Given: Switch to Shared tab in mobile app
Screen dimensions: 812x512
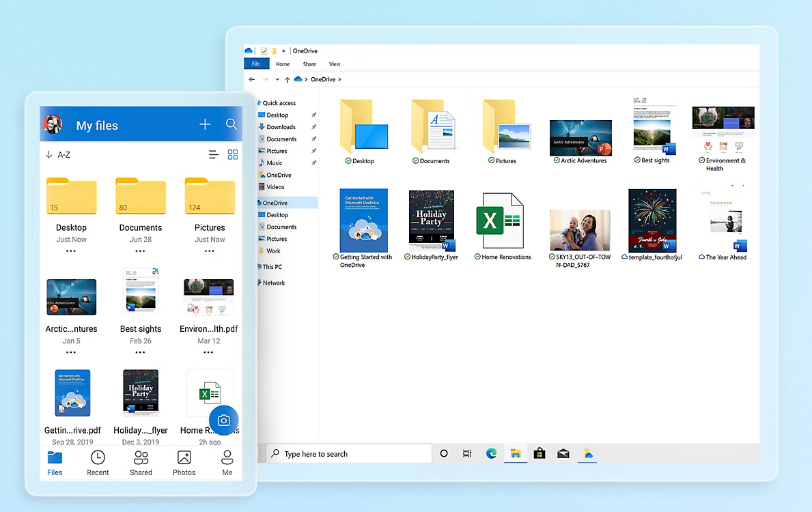Looking at the screenshot, I should tap(141, 463).
